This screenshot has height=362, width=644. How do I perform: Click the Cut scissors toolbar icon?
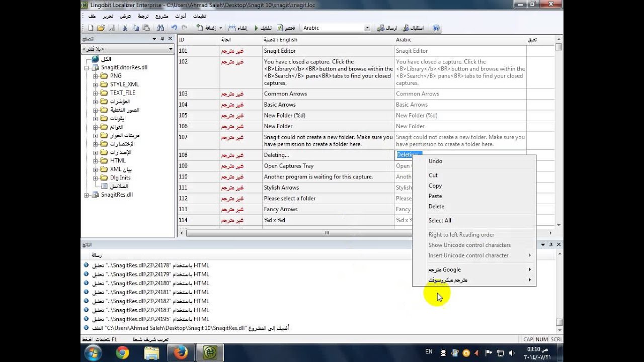125,28
